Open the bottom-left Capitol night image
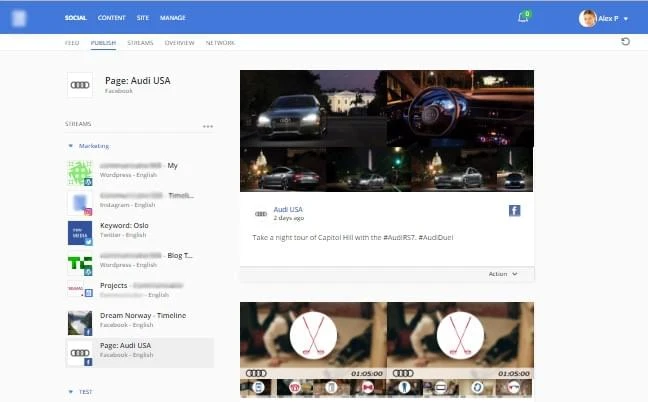 283,169
